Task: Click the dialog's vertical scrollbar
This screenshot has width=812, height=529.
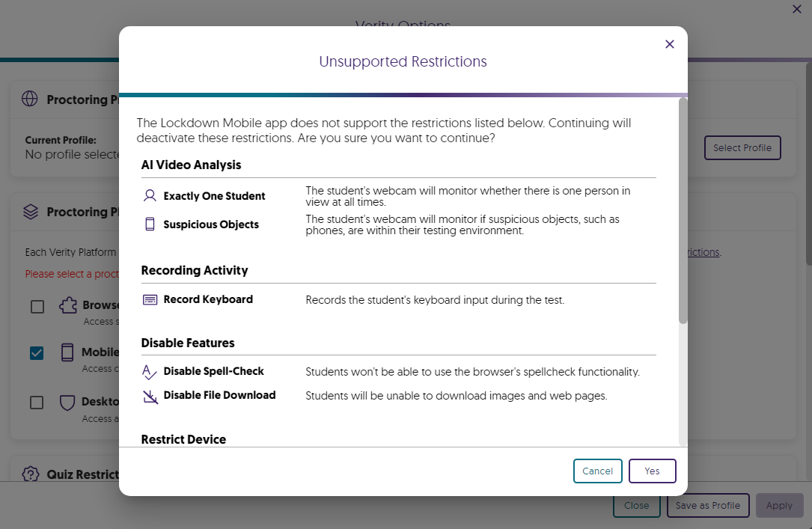Action: (683, 211)
